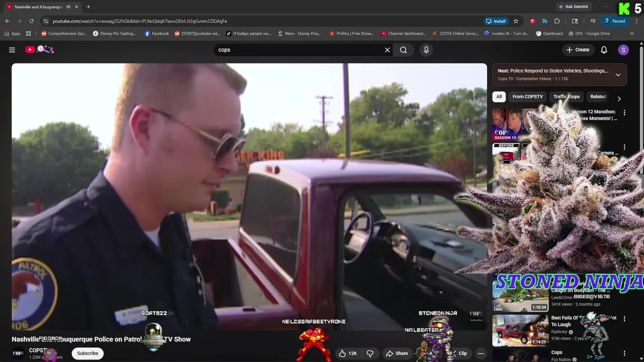The width and height of the screenshot is (644, 362).
Task: Open the red extension icon in toolbar
Action: point(532,21)
